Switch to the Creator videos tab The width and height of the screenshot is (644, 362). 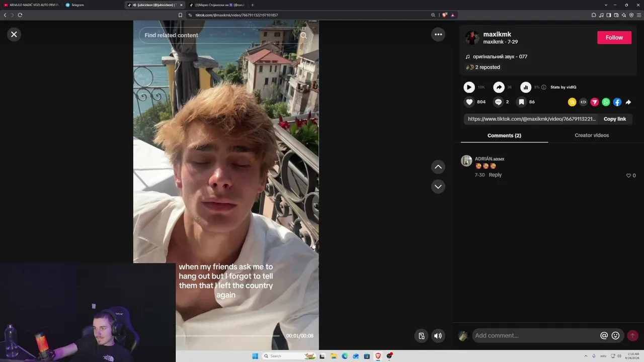click(x=592, y=135)
